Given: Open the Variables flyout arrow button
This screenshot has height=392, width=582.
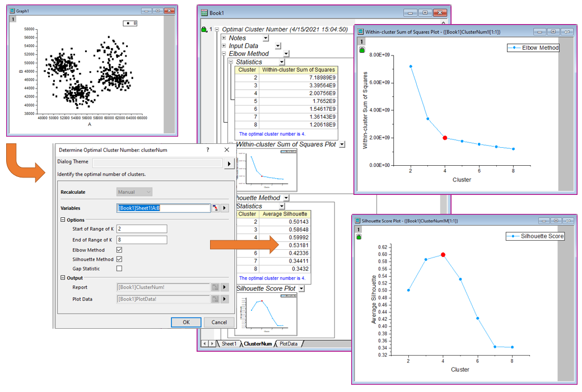Looking at the screenshot, I should point(225,208).
